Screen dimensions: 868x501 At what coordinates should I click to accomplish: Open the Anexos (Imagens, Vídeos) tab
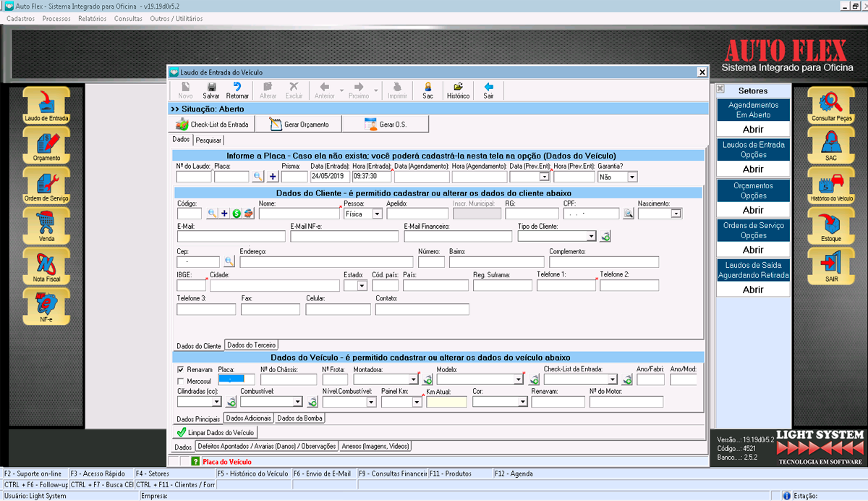(x=375, y=447)
